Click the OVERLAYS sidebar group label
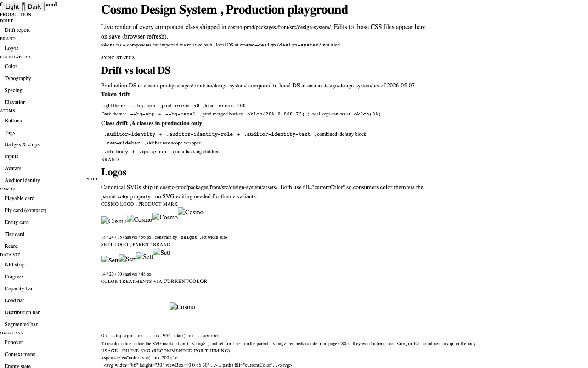The image size is (588, 368). click(x=11, y=333)
